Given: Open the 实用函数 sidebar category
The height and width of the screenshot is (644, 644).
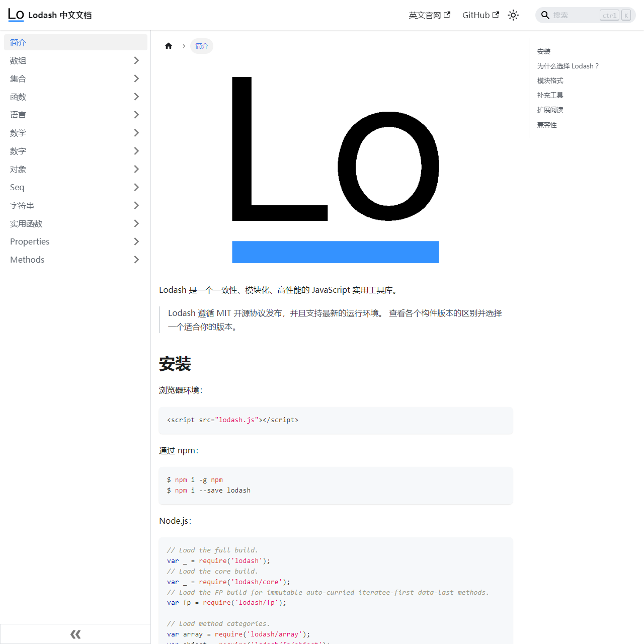Looking at the screenshot, I should coord(65,223).
